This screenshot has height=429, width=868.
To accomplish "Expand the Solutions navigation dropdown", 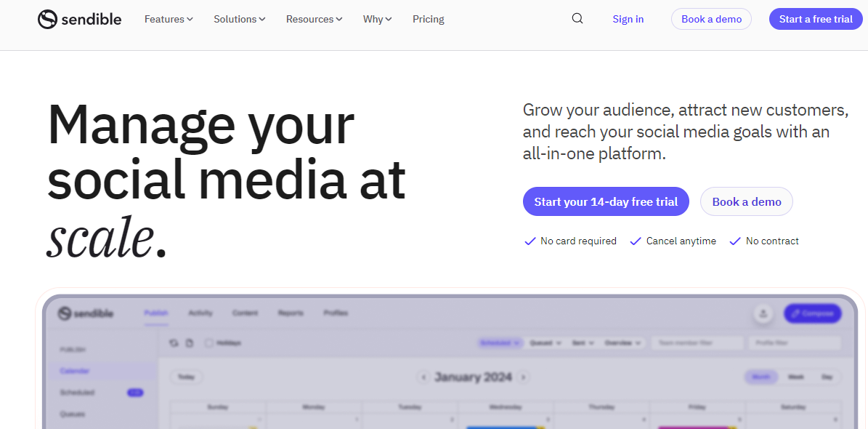I will 240,20.
